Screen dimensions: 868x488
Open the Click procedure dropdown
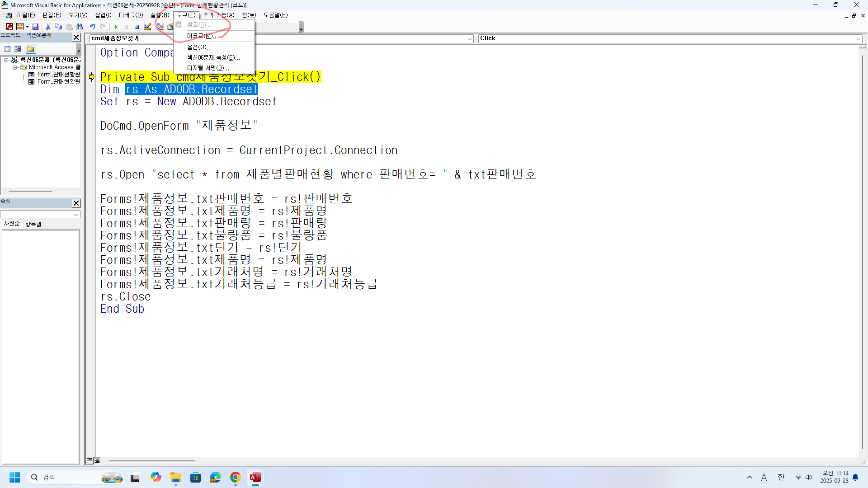(858, 39)
